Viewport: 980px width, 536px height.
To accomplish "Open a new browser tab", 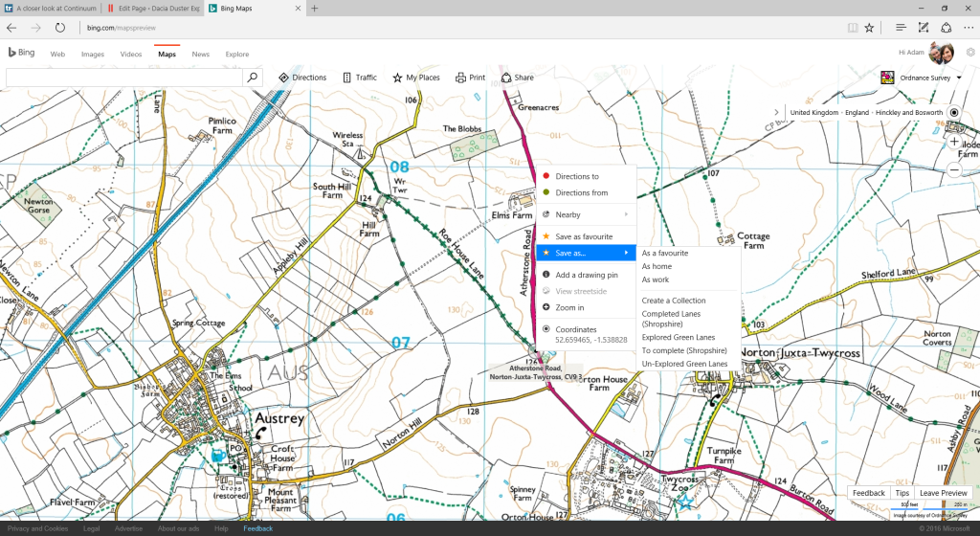I will point(314,8).
